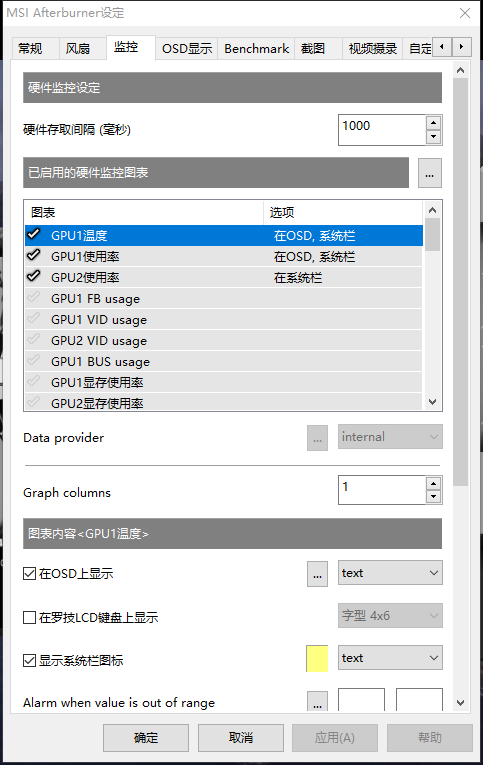Click the Graph columns input field
This screenshot has width=483, height=765.
click(x=382, y=490)
